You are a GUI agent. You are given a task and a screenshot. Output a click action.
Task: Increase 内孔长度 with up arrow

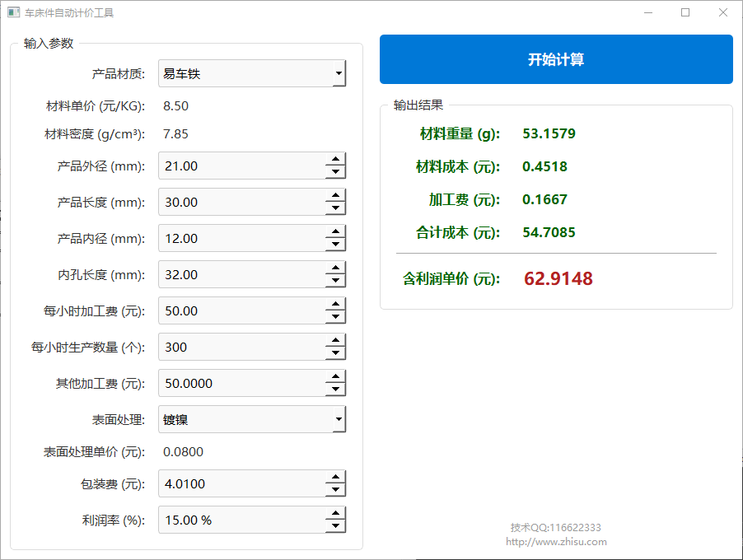334,268
